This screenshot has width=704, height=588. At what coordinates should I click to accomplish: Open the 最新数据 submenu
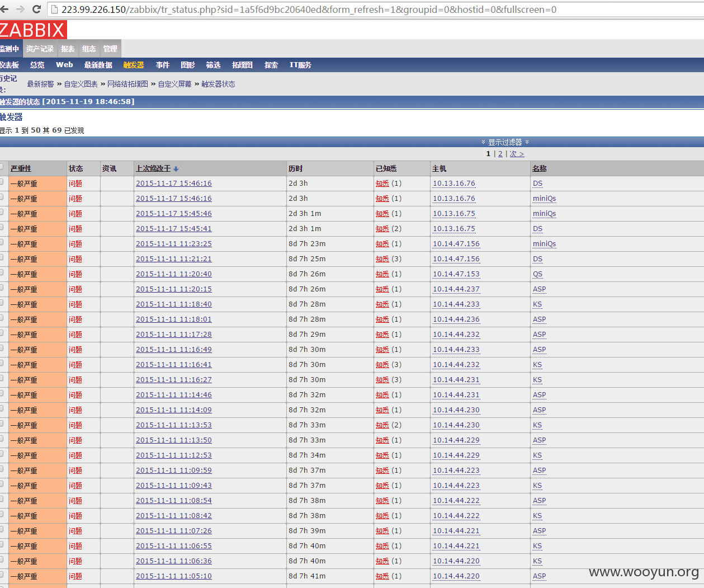pos(98,65)
